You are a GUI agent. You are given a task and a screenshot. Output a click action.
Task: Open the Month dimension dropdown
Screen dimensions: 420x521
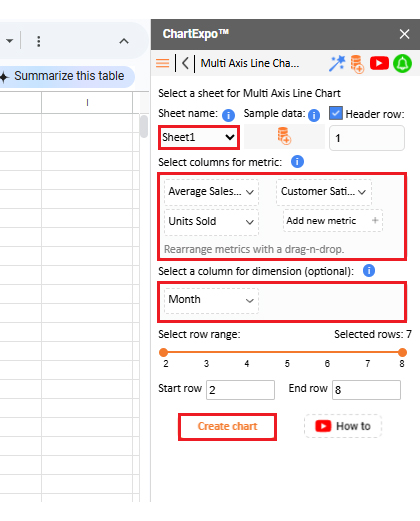211,300
